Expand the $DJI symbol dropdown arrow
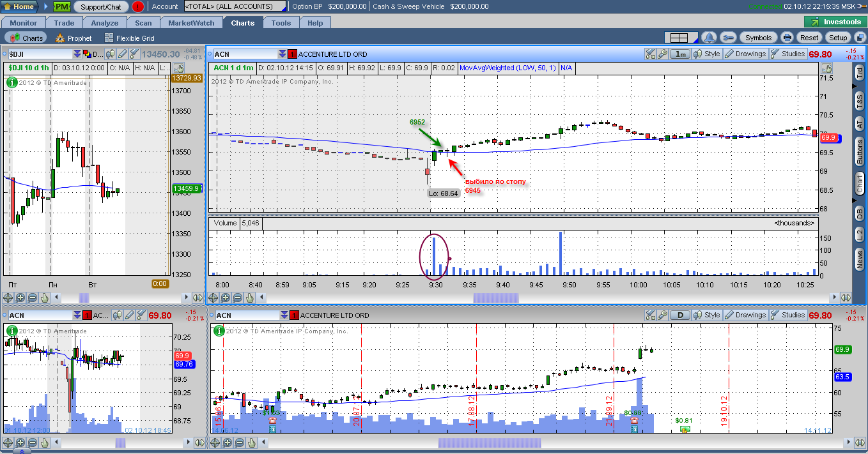Image resolution: width=868 pixels, height=454 pixels. pos(77,54)
